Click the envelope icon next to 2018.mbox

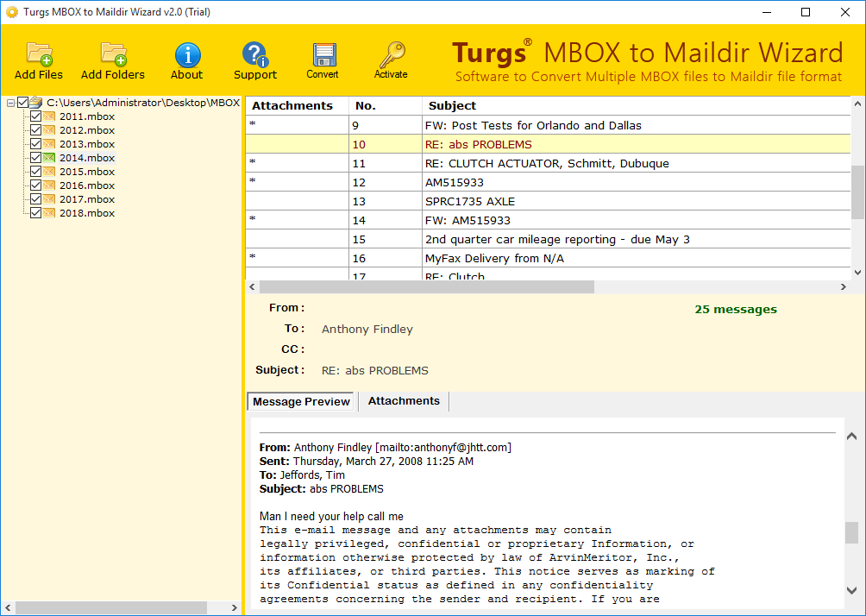[49, 213]
